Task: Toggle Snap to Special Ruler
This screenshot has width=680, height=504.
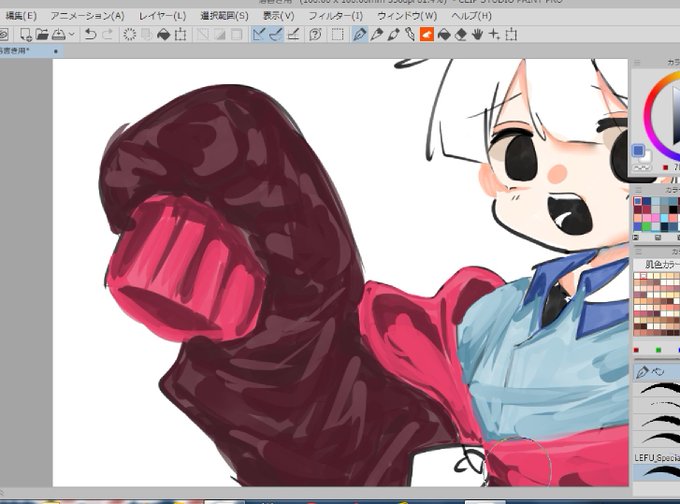Action: point(276,34)
